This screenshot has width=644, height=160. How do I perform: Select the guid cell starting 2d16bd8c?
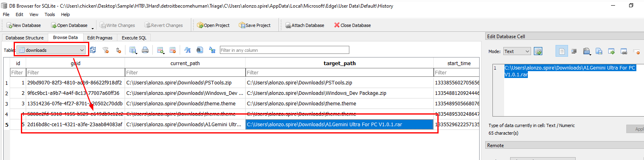point(76,125)
